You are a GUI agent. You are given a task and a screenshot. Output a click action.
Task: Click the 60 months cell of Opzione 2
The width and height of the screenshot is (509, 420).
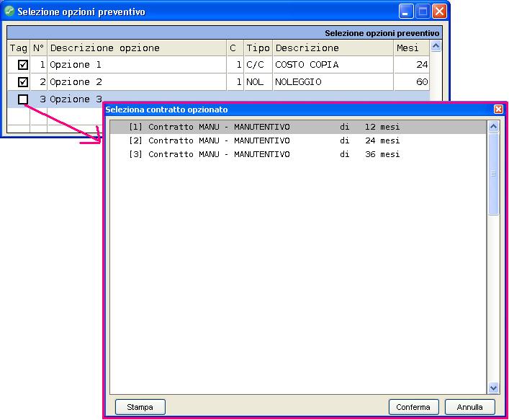(x=411, y=82)
